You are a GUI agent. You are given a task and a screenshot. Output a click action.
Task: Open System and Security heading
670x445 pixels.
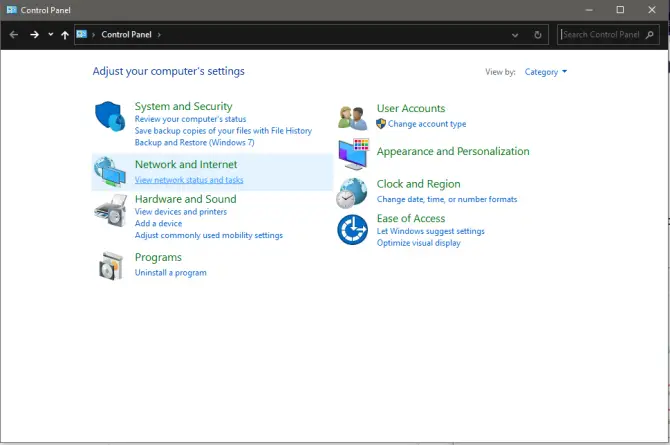point(184,106)
